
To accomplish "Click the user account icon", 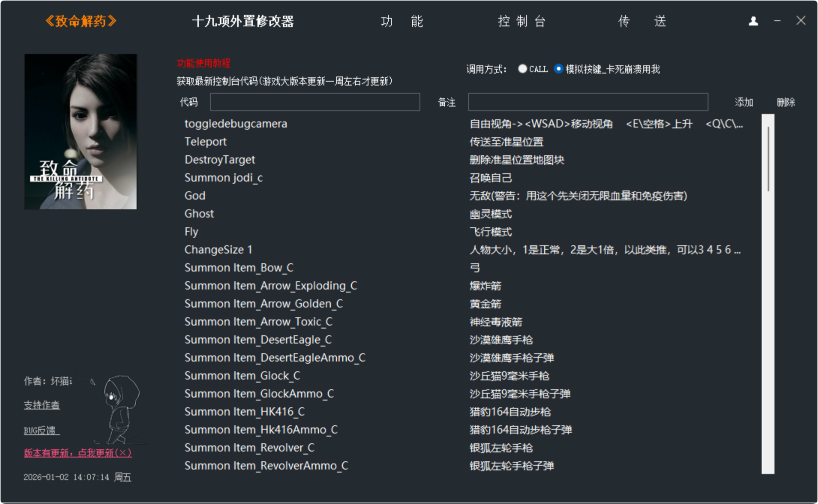I will pyautogui.click(x=753, y=21).
